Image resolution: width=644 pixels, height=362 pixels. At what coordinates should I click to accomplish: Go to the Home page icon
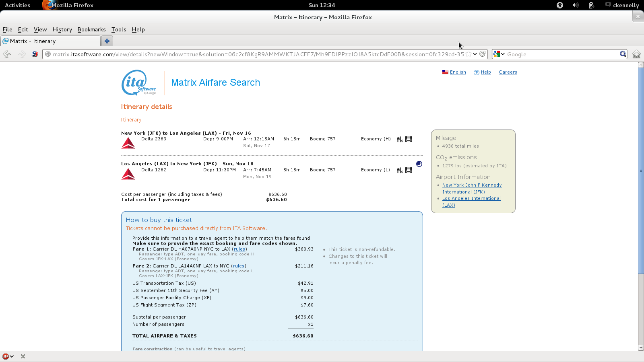tap(636, 54)
